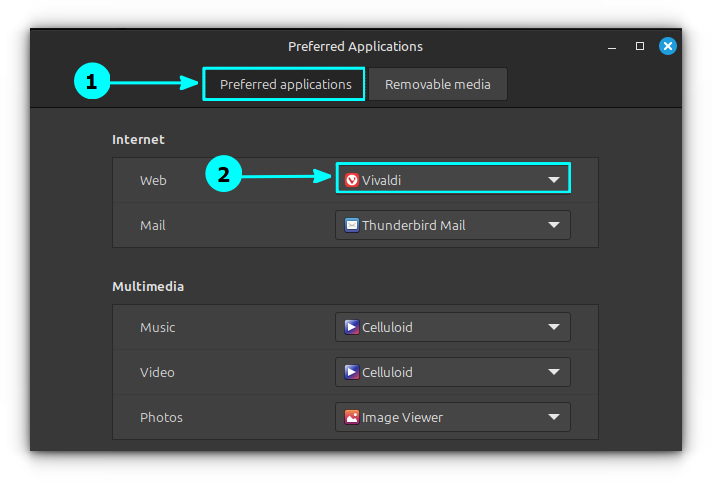Expand the Web browser dropdown arrow
Viewport: 712px width, 483px height.
coord(554,180)
